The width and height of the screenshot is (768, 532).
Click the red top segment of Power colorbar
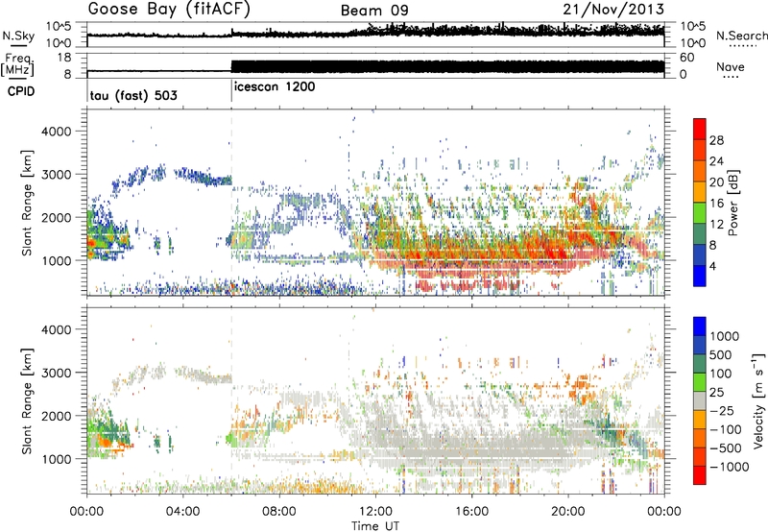700,129
